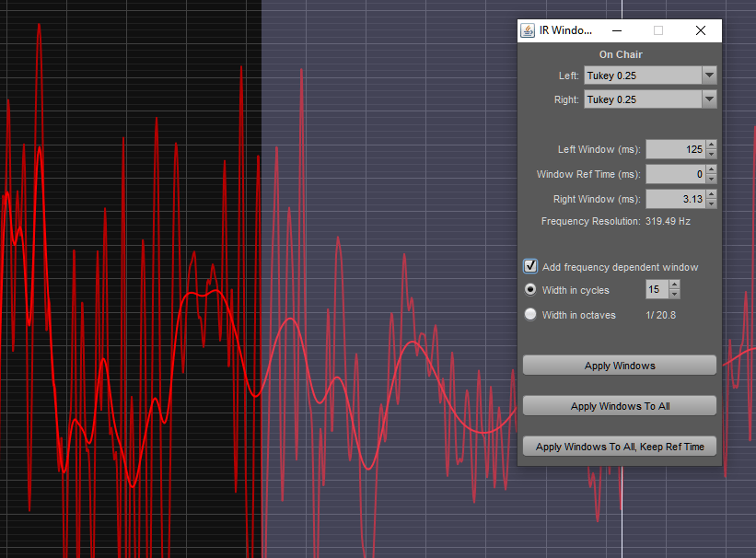The height and width of the screenshot is (558, 756).
Task: Click the cycles width value field showing 15
Action: 657,289
